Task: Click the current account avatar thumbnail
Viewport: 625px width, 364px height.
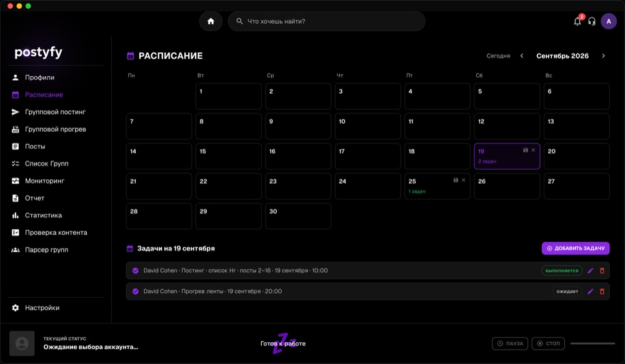Action: click(22, 343)
